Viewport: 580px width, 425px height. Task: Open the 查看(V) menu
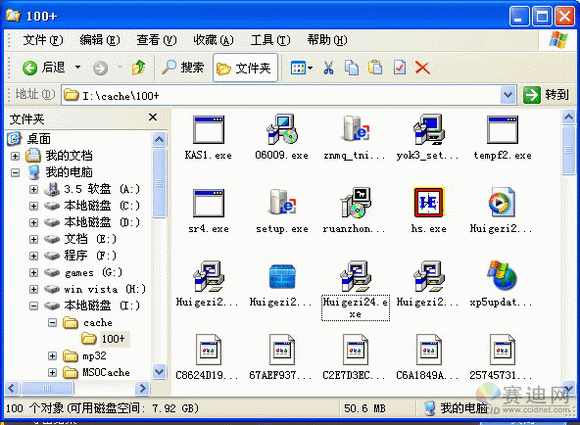156,40
